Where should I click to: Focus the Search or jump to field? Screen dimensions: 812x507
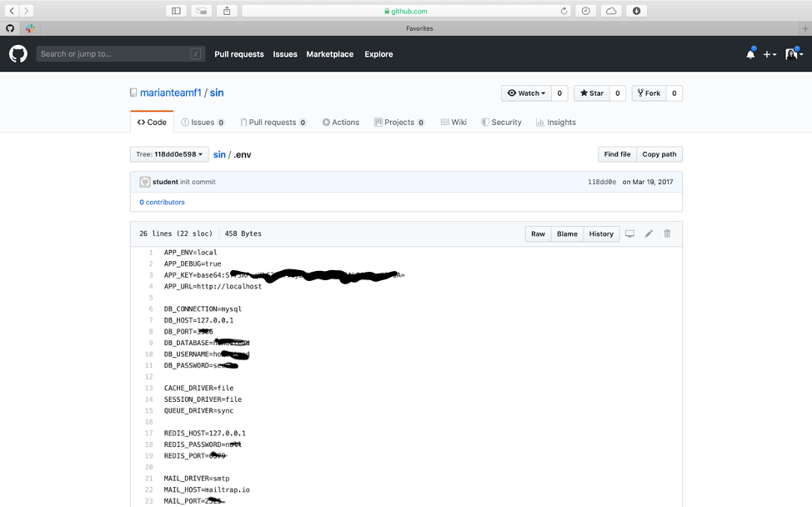pos(114,54)
